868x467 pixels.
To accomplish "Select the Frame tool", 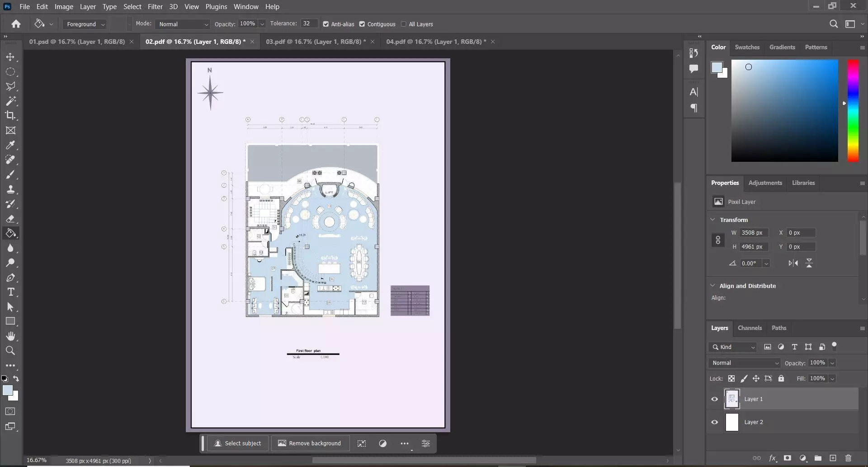I will pyautogui.click(x=10, y=130).
